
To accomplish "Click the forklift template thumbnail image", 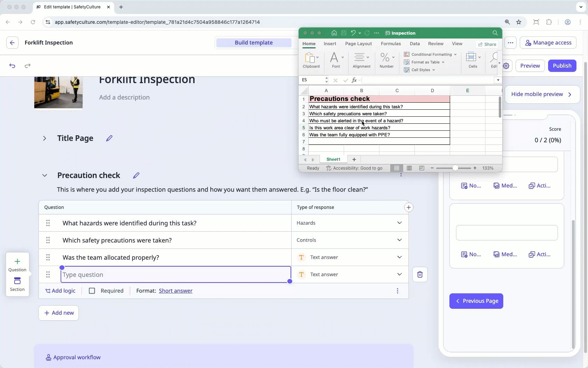I will [x=58, y=92].
